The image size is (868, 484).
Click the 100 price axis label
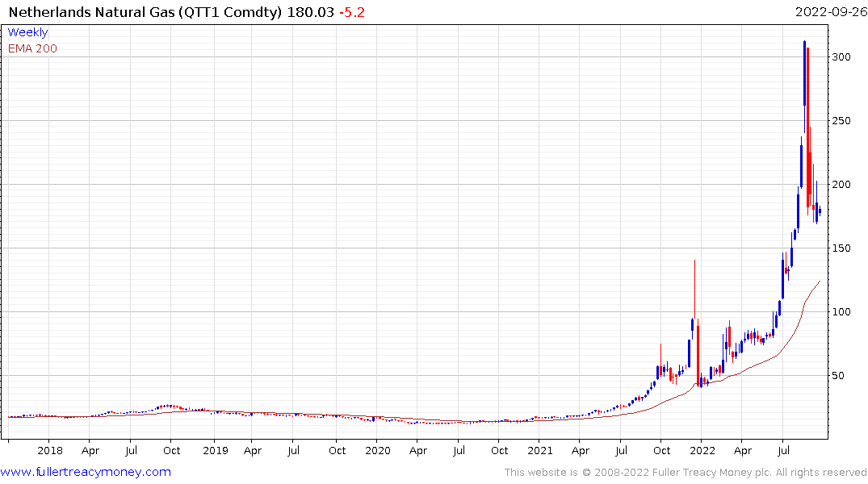click(x=841, y=312)
